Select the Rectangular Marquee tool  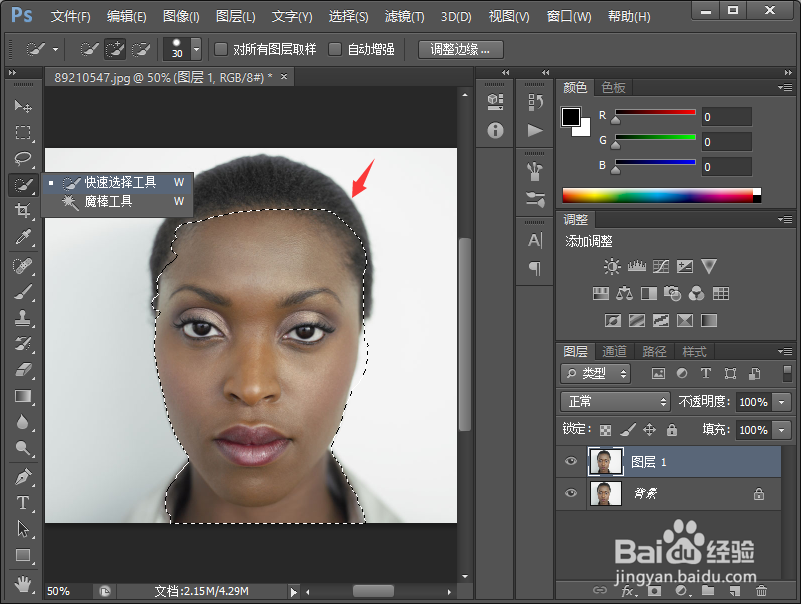[22, 132]
